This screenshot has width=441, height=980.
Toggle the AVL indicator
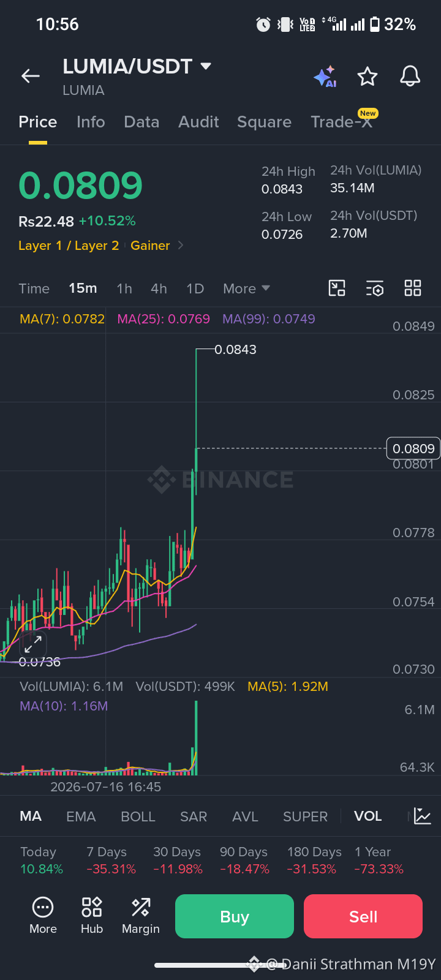click(245, 816)
